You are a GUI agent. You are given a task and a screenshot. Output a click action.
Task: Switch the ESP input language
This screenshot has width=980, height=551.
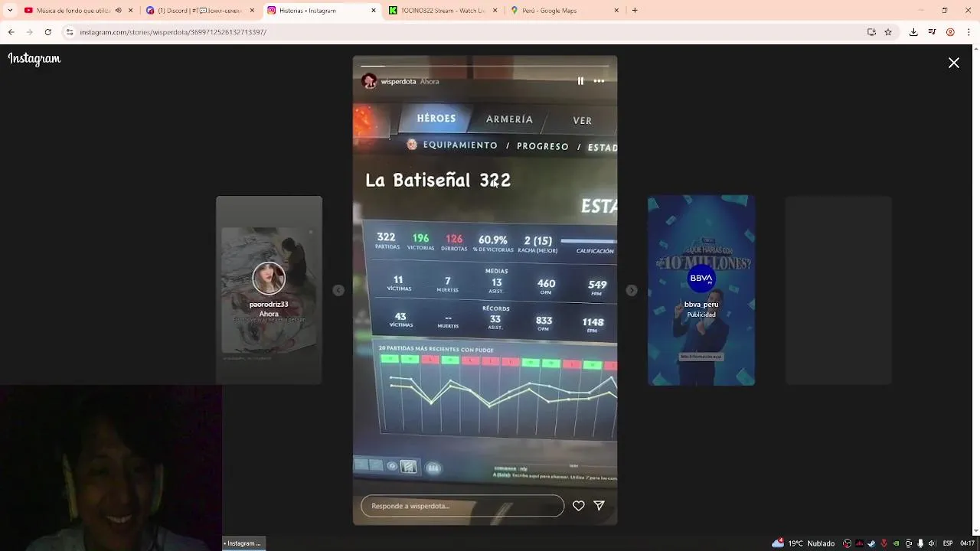click(x=949, y=543)
